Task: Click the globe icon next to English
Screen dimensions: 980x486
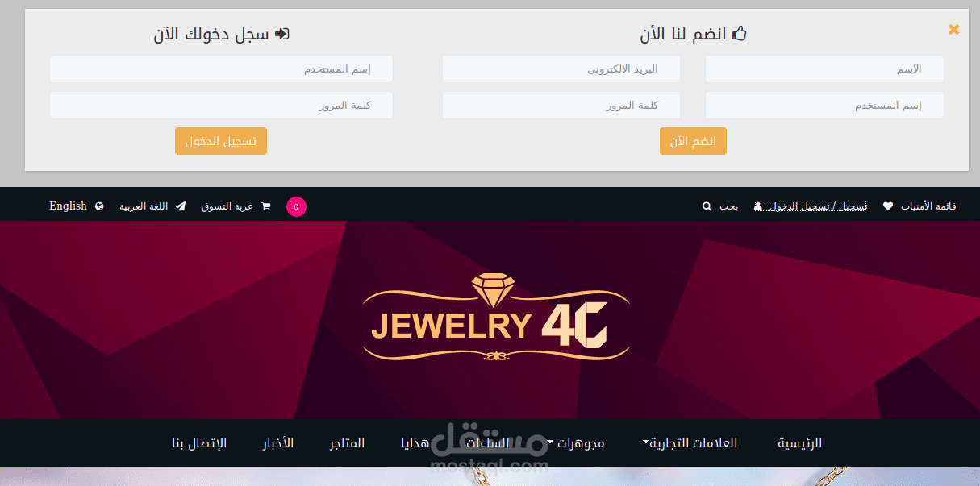Action: point(99,206)
